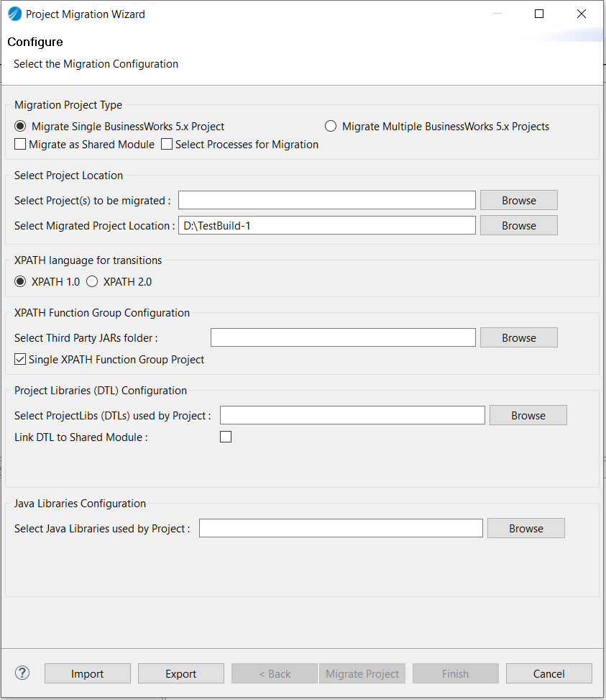The height and width of the screenshot is (700, 606).
Task: Browse for Third Party JARs folder
Action: pos(518,337)
